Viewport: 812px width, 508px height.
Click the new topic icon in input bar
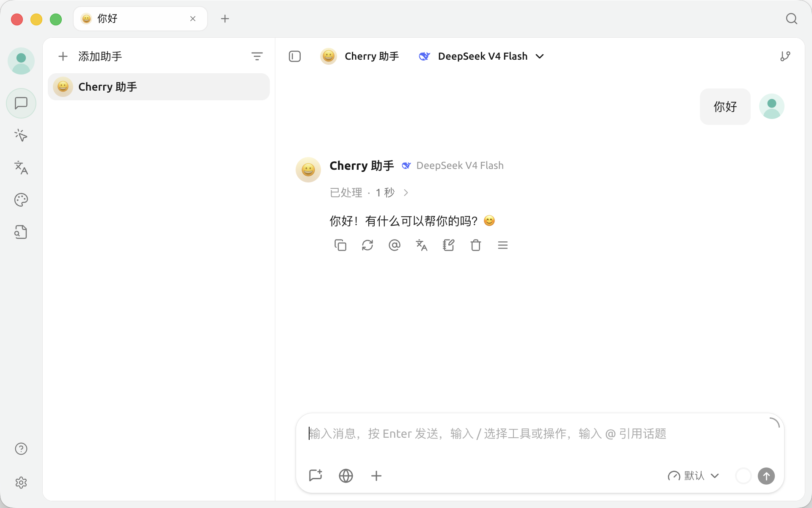coord(315,476)
